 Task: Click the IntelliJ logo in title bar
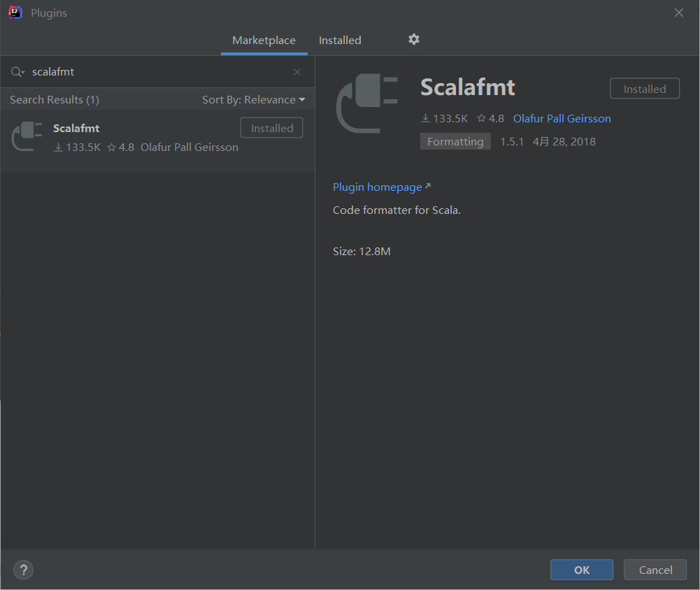tap(15, 13)
